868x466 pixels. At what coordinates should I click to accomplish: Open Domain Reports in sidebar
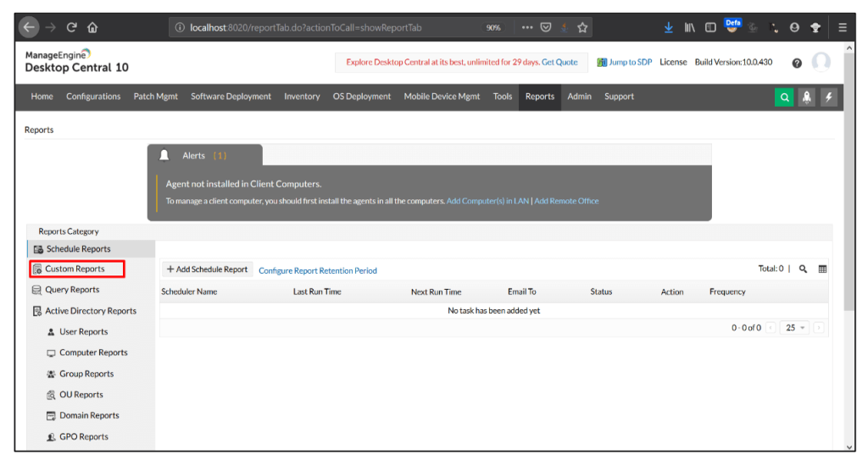pos(89,416)
